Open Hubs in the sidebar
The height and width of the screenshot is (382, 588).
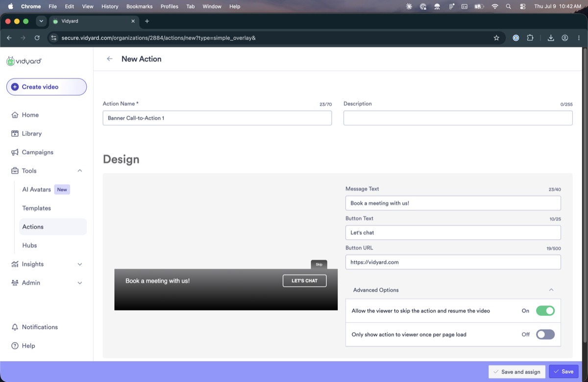29,245
